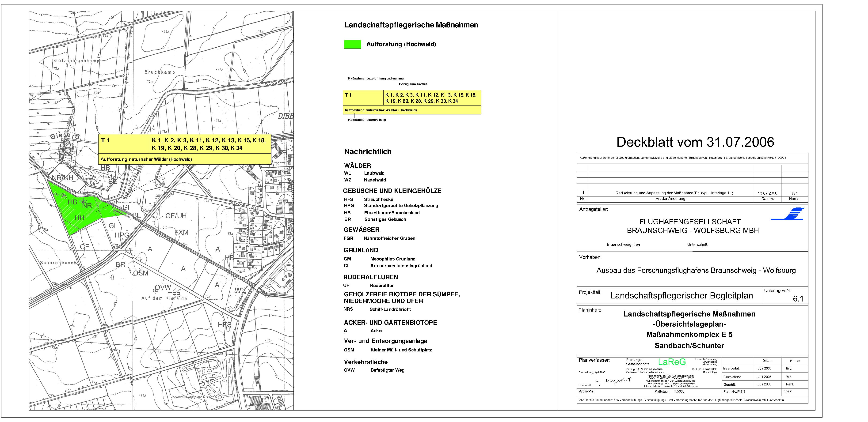Click 'Maßnahmenkomplex E 5' text
868x422 pixels.
(689, 335)
